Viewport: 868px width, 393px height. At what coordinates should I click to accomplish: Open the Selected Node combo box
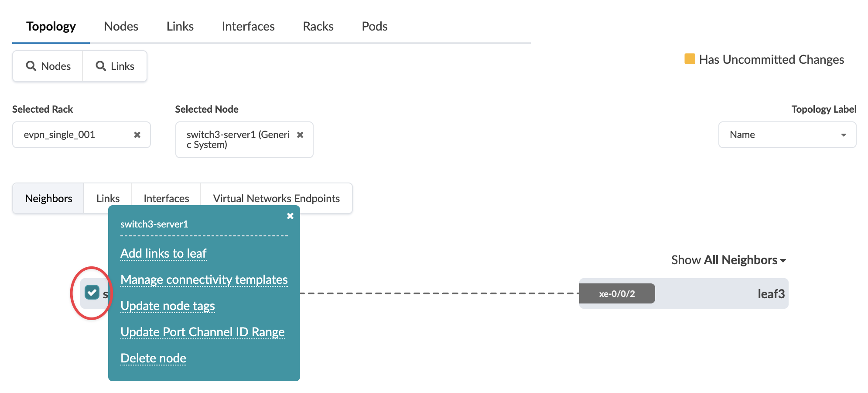[x=238, y=140]
